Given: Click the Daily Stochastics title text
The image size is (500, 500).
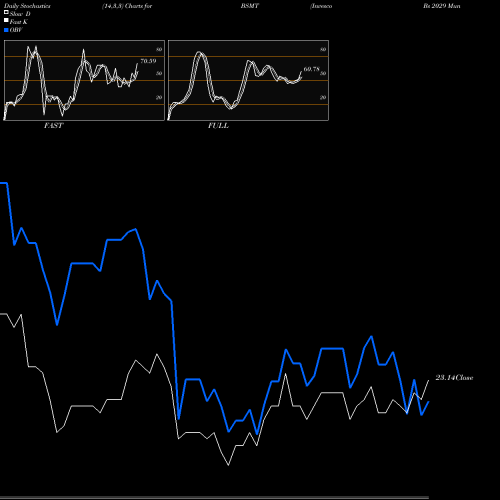Looking at the screenshot, I should (27, 6).
